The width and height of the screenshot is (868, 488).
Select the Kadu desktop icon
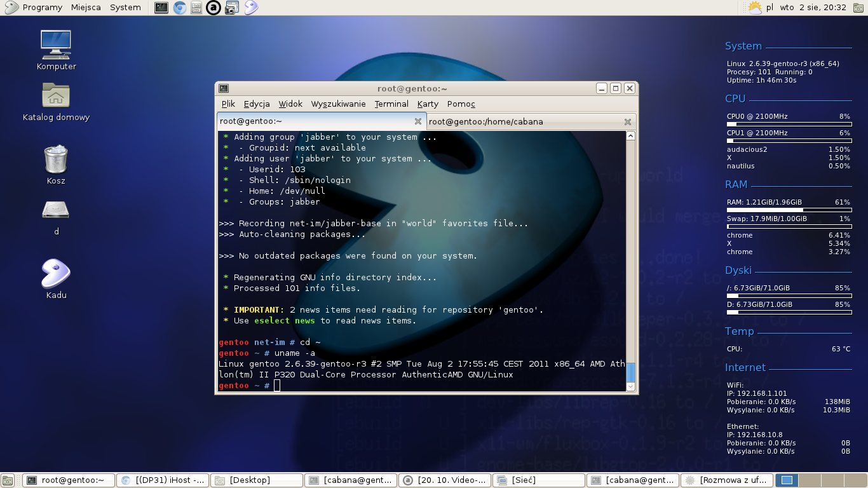click(56, 279)
